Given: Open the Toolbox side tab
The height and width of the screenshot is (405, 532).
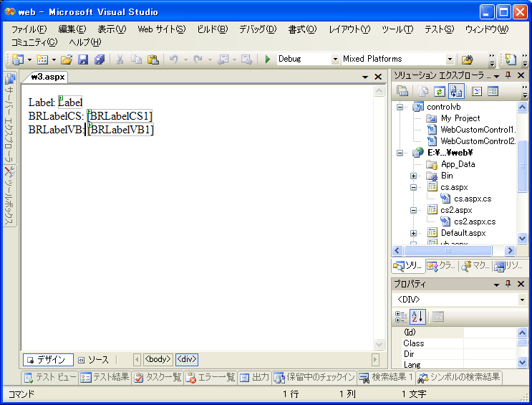Looking at the screenshot, I should [x=10, y=196].
